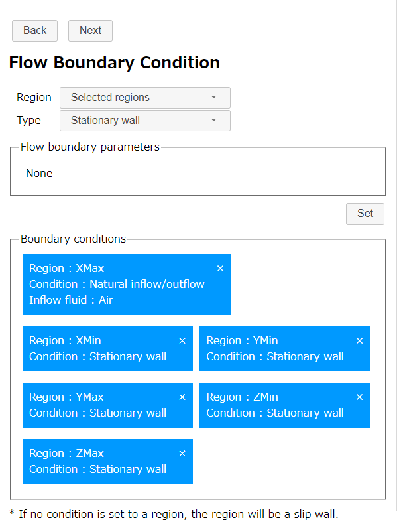Open the Region dropdown list

click(x=145, y=98)
